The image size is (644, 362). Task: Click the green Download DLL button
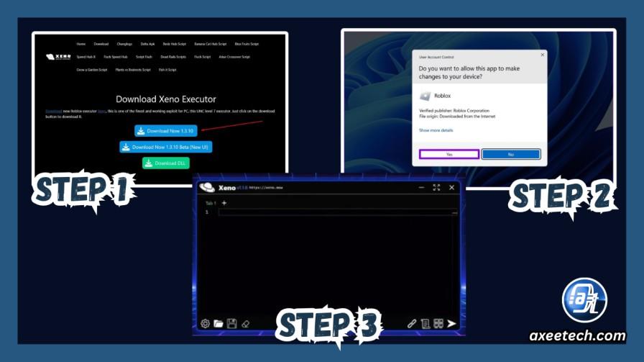(166, 163)
